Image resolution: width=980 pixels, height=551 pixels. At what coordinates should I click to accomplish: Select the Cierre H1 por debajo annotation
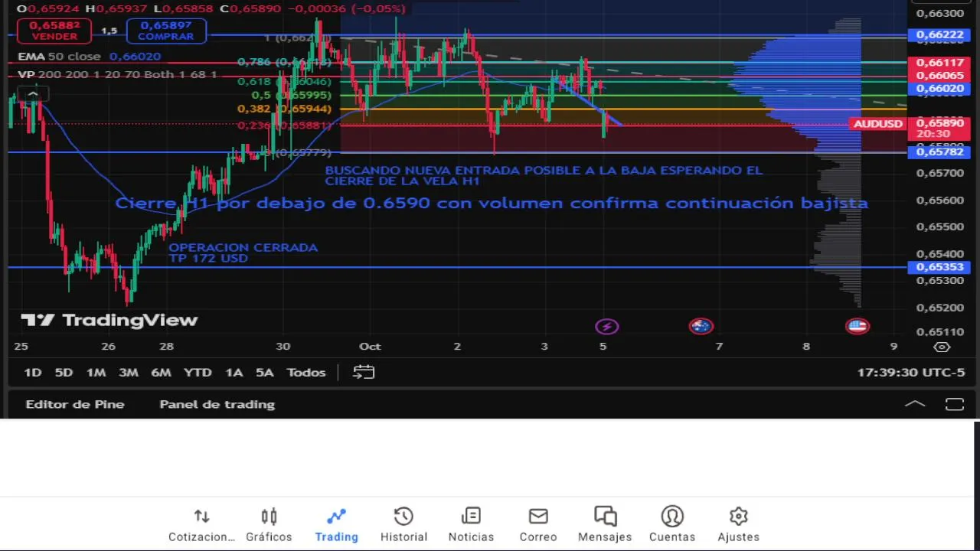pos(492,203)
